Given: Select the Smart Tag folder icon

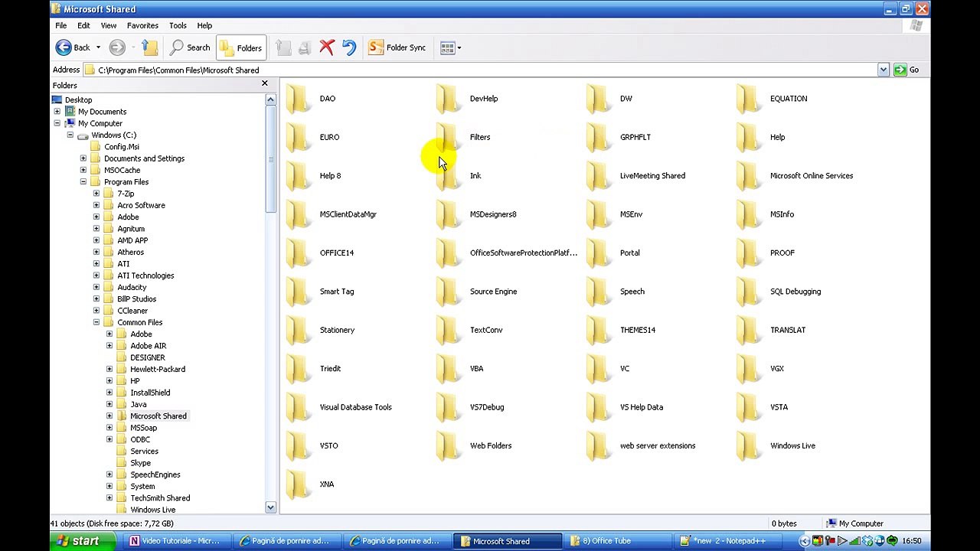Looking at the screenshot, I should click(x=299, y=292).
